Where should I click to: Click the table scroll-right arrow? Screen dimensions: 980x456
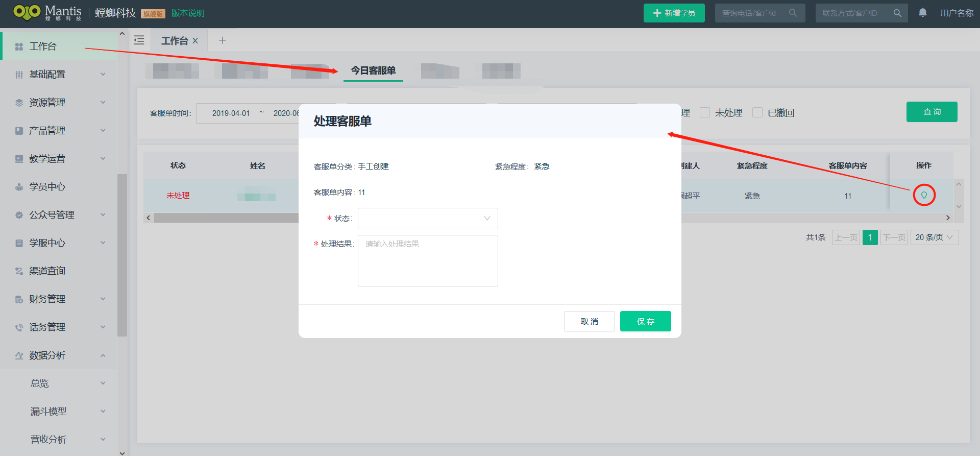(x=948, y=218)
